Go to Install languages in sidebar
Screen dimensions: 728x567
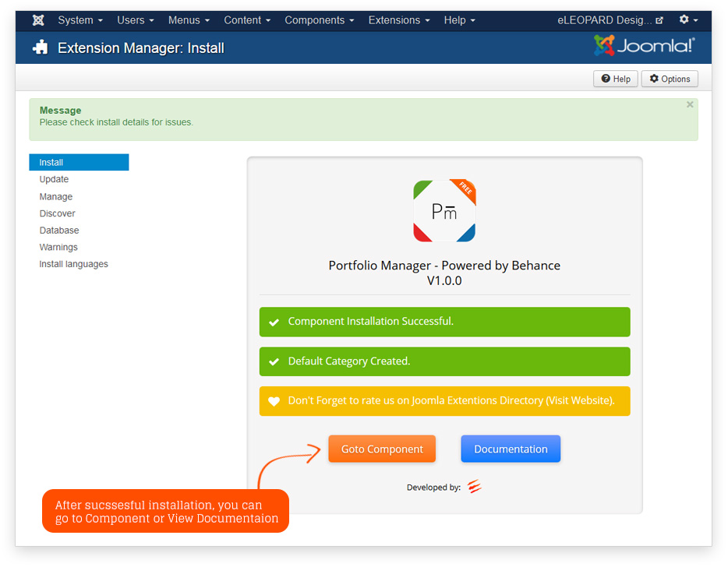click(x=74, y=264)
